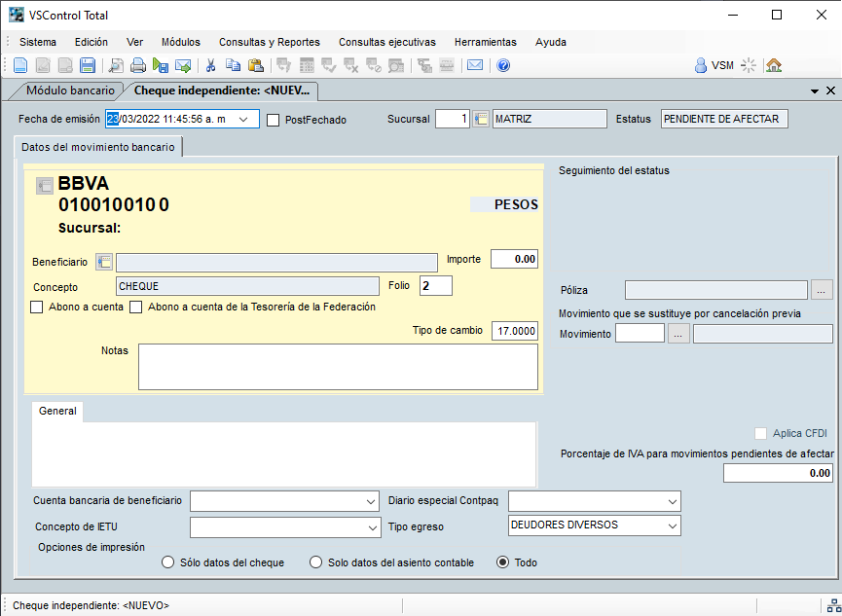Click the Save floppy disk icon

[88, 66]
